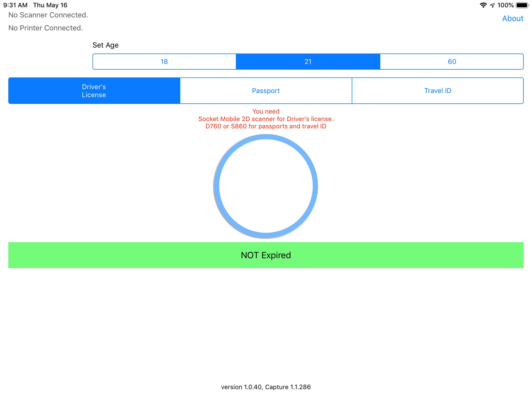Click the Thu May 16 date

(50, 5)
